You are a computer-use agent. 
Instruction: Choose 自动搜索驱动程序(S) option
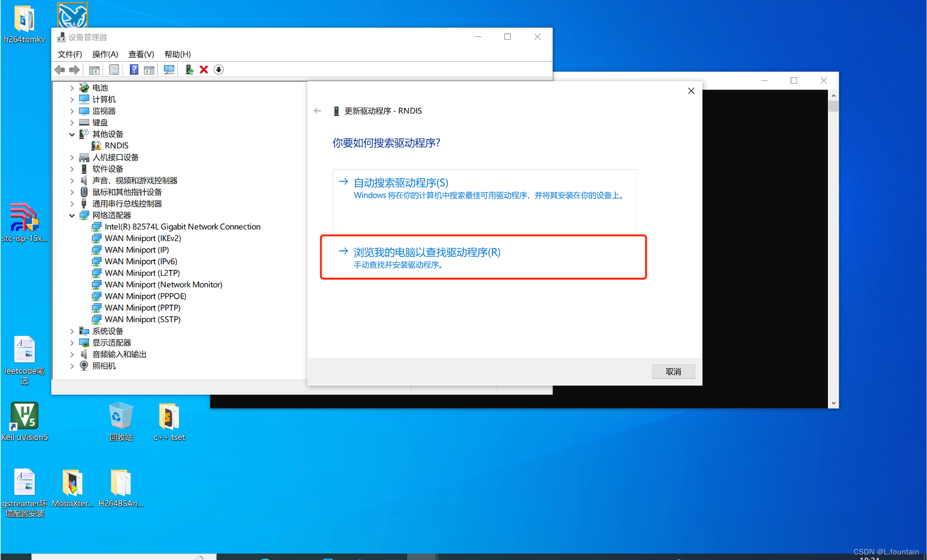tap(484, 201)
